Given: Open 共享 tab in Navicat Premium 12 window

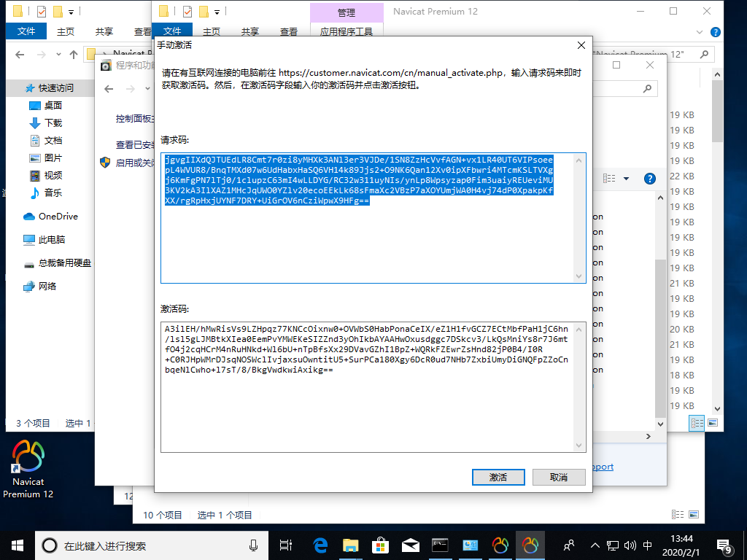Looking at the screenshot, I should pos(249,31).
